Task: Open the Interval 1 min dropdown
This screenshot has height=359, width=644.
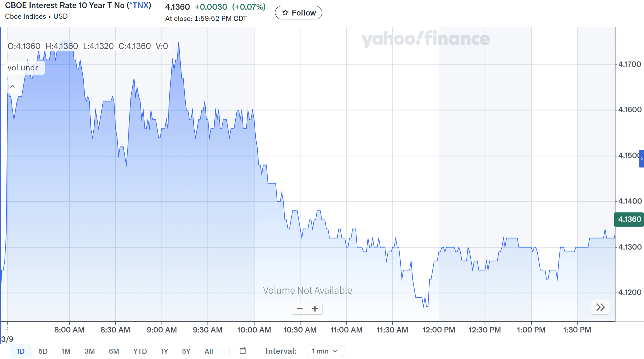Action: pyautogui.click(x=325, y=351)
